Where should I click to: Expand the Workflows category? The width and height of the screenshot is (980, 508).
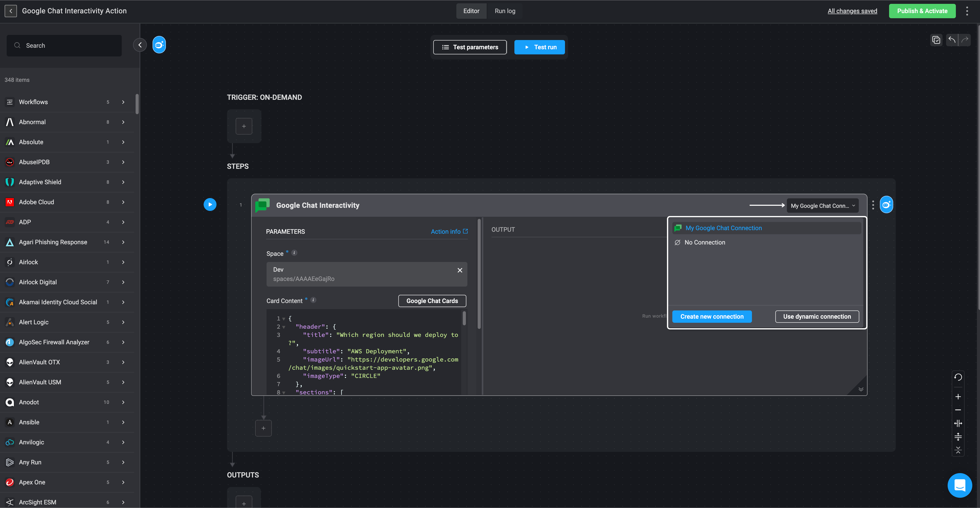click(x=123, y=102)
